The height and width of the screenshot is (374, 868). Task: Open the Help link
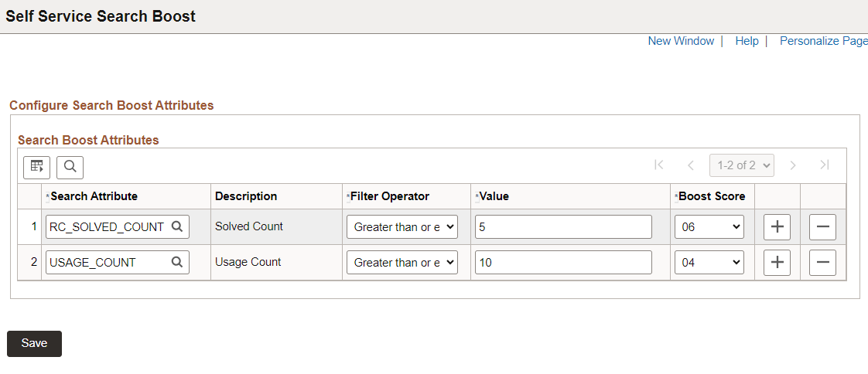pyautogui.click(x=747, y=41)
